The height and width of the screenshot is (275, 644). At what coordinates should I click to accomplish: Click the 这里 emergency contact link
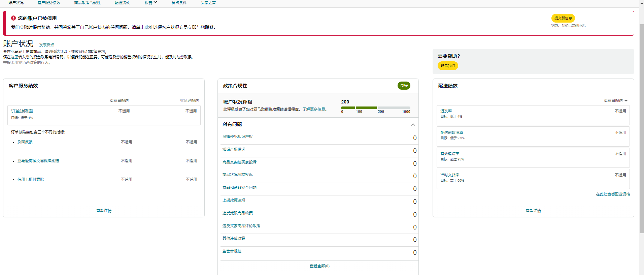tap(14, 57)
